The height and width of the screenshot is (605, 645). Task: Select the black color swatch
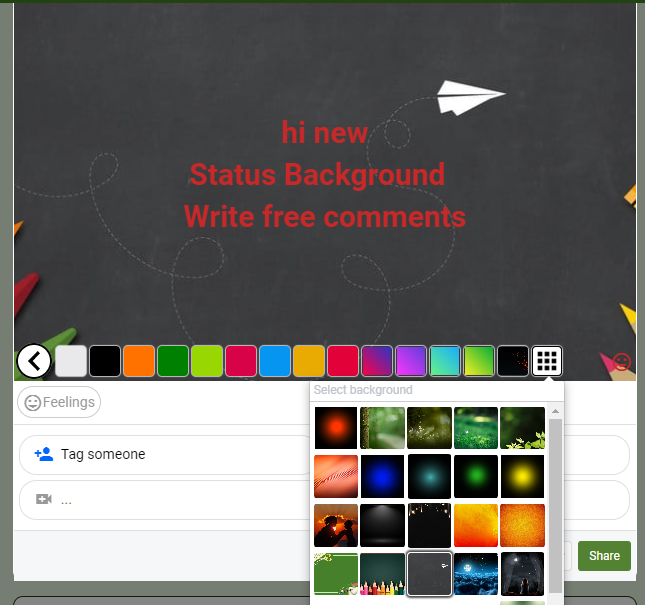coord(105,361)
